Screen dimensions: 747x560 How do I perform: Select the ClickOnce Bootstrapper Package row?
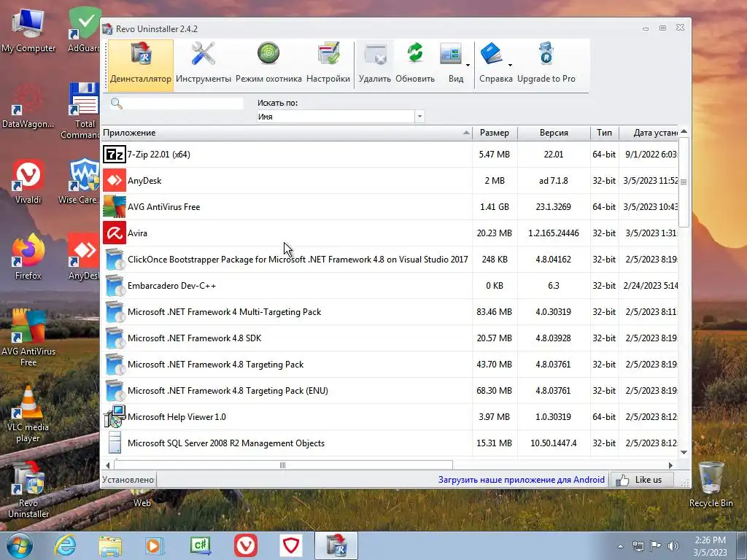coord(390,260)
